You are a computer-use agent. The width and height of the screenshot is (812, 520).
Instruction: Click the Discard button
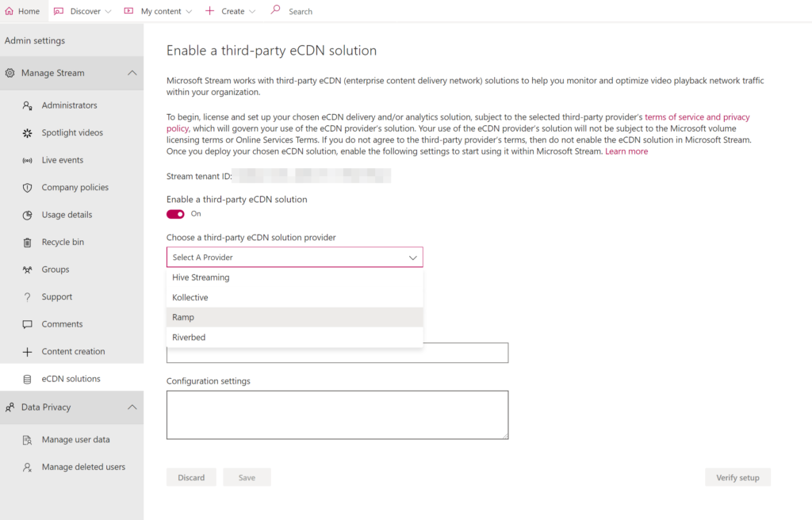pyautogui.click(x=191, y=477)
